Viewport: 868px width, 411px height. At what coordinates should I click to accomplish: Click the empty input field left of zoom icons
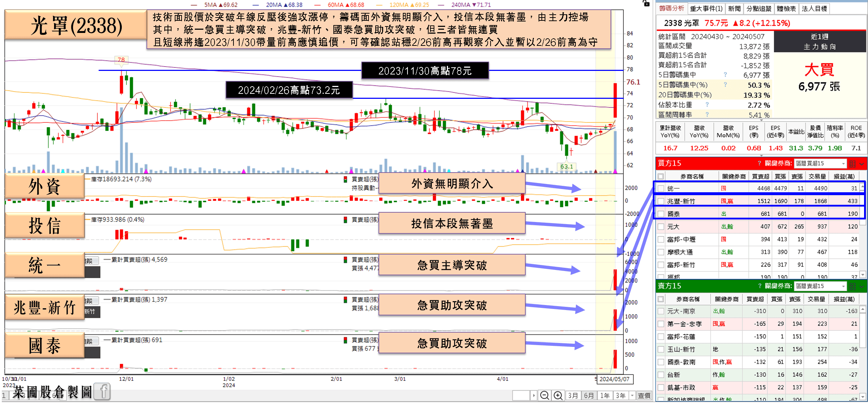(x=521, y=396)
